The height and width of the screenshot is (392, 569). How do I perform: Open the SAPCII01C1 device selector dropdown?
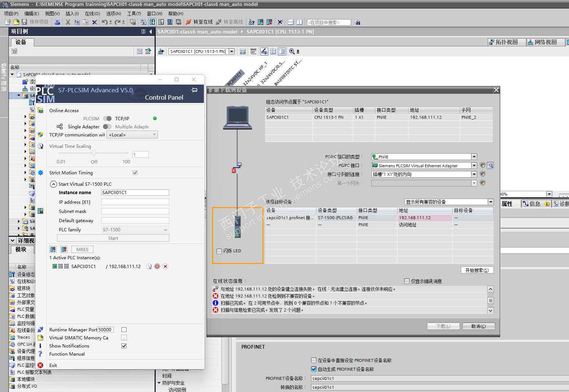(x=232, y=51)
